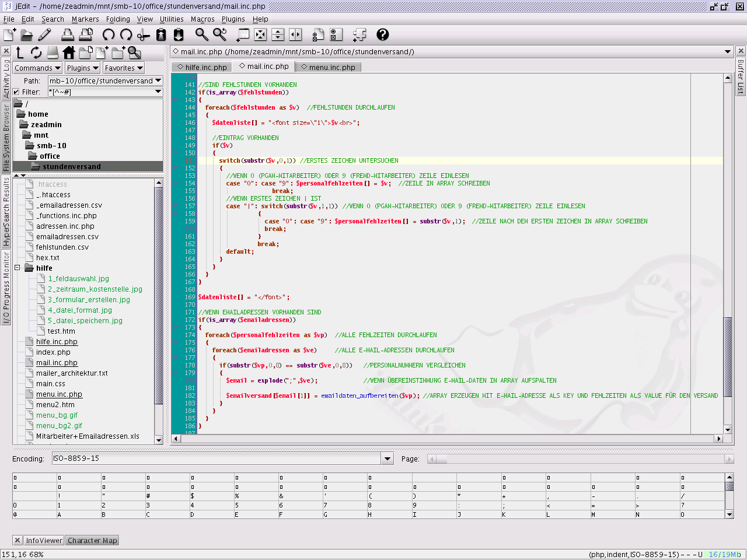The image size is (747, 560).
Task: Create a new file via toolbar icon
Action: pos(9,35)
